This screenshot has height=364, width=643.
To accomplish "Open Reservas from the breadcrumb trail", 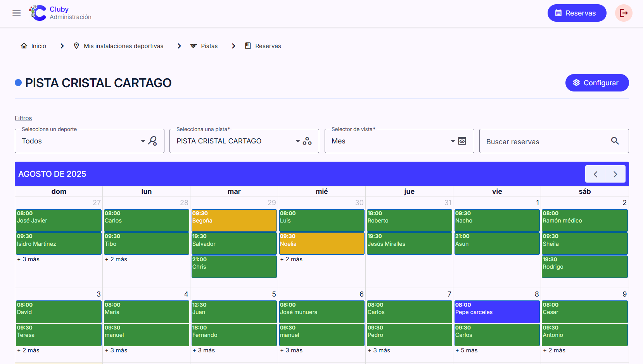I will [x=268, y=46].
